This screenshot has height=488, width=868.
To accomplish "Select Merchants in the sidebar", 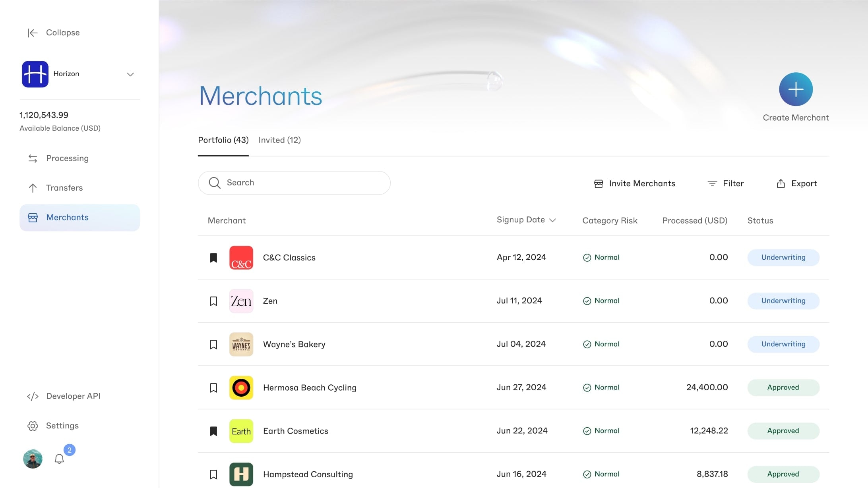I will [79, 218].
